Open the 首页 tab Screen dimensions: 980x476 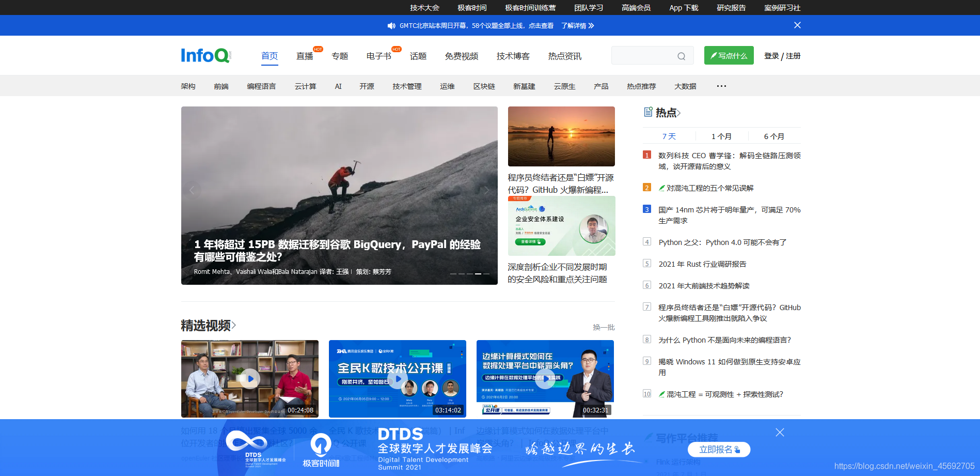(x=270, y=56)
